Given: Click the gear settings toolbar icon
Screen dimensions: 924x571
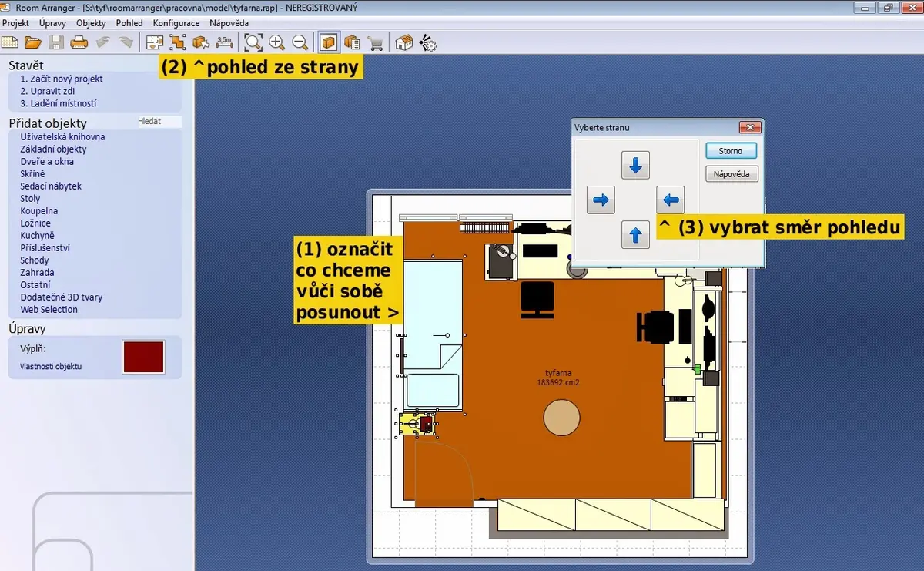Looking at the screenshot, I should [x=428, y=42].
